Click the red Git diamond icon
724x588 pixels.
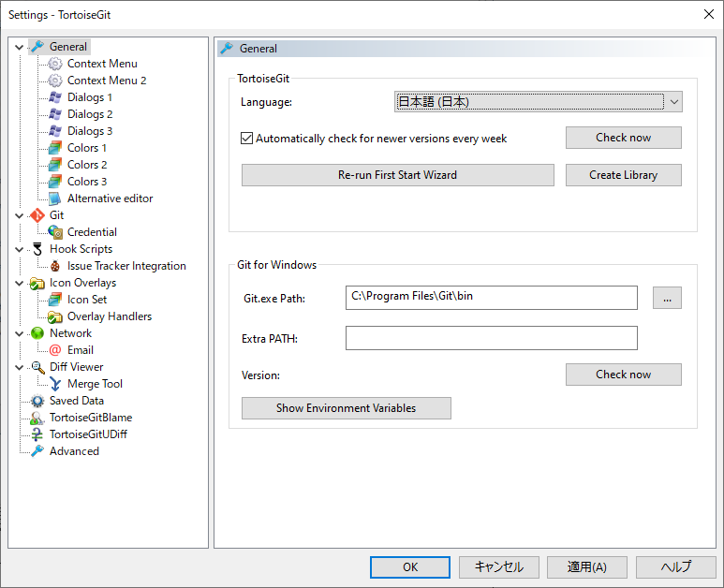(37, 215)
